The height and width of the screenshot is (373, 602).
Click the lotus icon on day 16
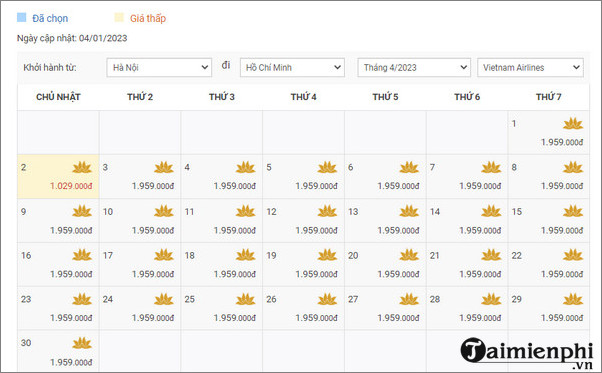(82, 255)
